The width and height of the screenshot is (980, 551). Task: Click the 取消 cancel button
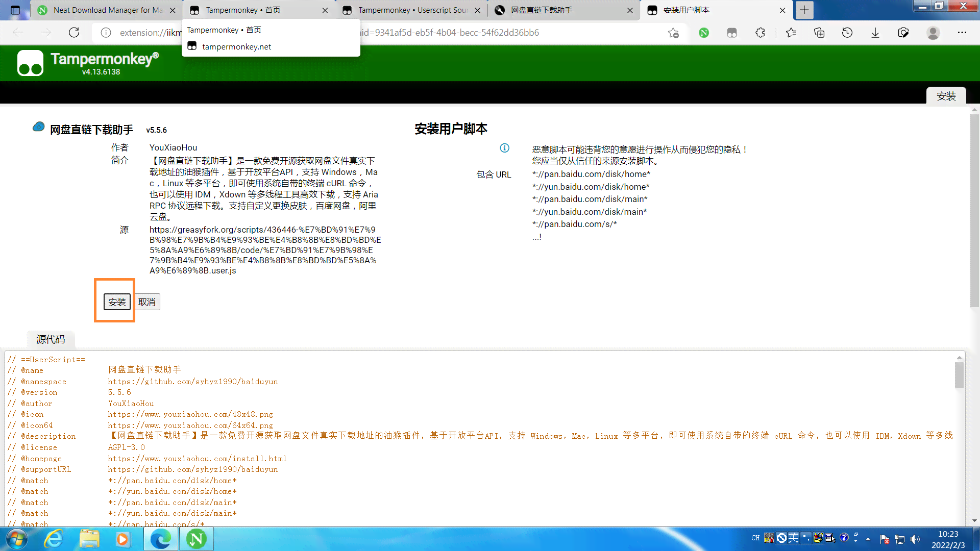click(147, 302)
